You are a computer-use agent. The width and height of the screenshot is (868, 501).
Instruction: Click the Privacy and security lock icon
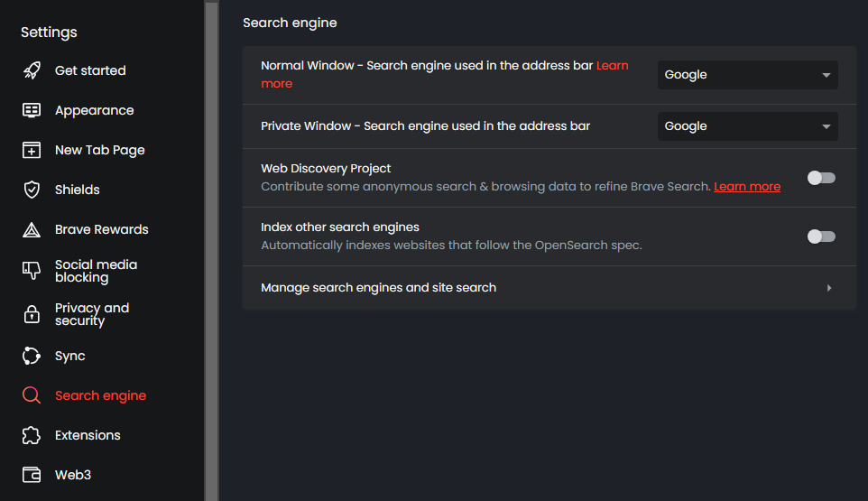[32, 314]
